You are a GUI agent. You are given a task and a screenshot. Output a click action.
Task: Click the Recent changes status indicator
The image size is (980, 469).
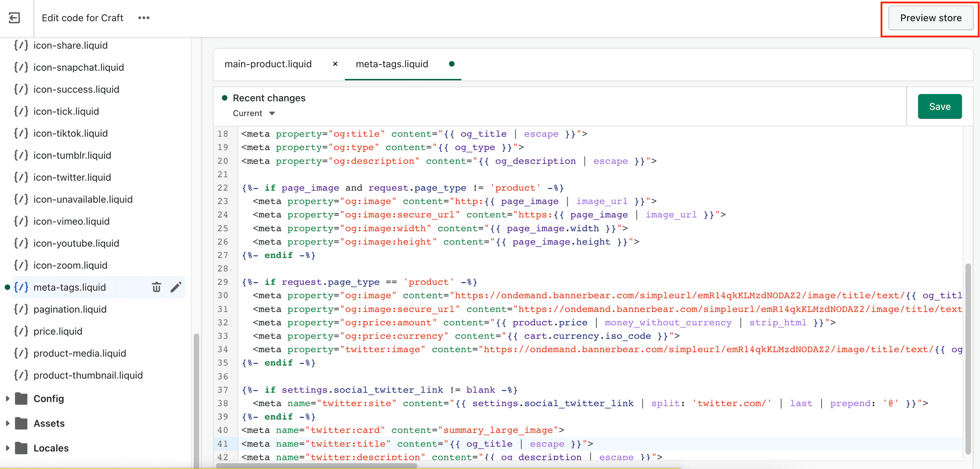point(225,98)
